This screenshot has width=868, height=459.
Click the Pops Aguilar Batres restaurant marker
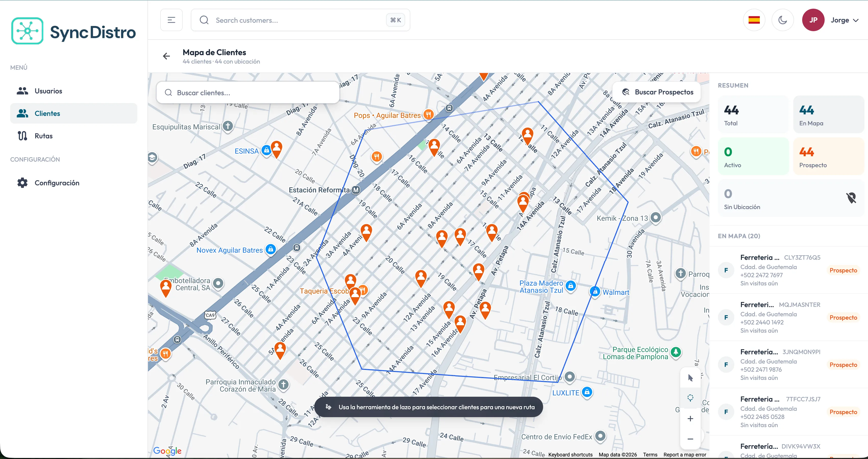pos(429,115)
